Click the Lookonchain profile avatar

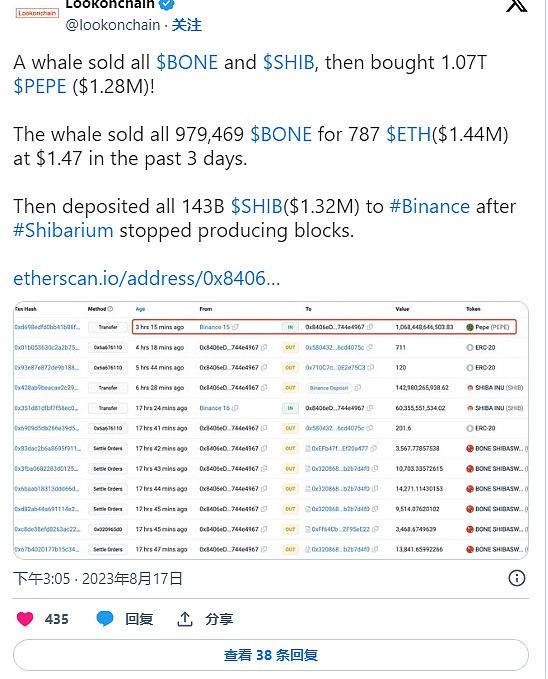37,13
